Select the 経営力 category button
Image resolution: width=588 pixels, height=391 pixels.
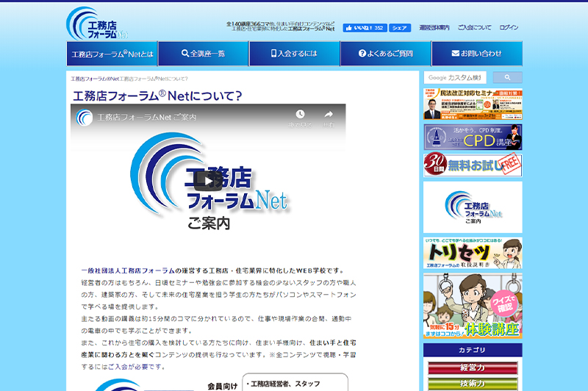473,367
